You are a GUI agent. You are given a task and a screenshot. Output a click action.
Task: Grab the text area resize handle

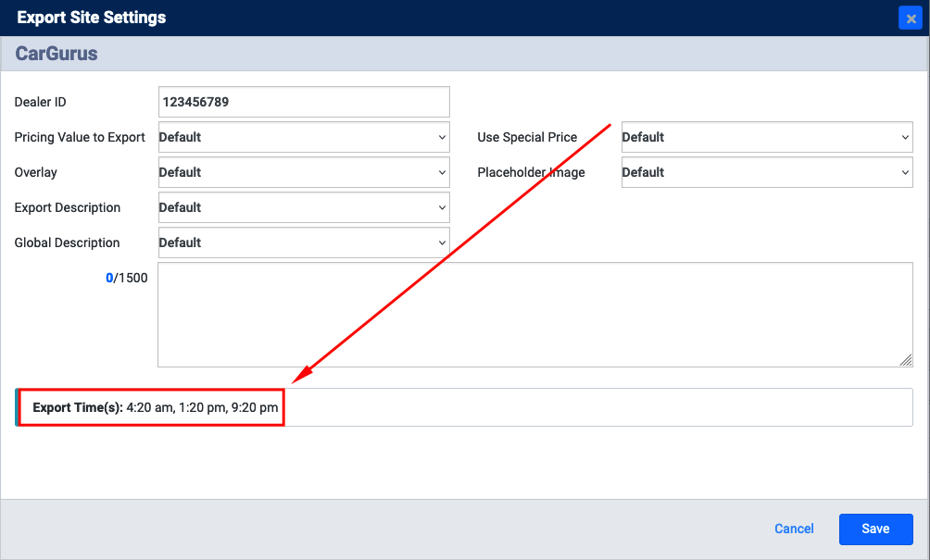tap(906, 360)
